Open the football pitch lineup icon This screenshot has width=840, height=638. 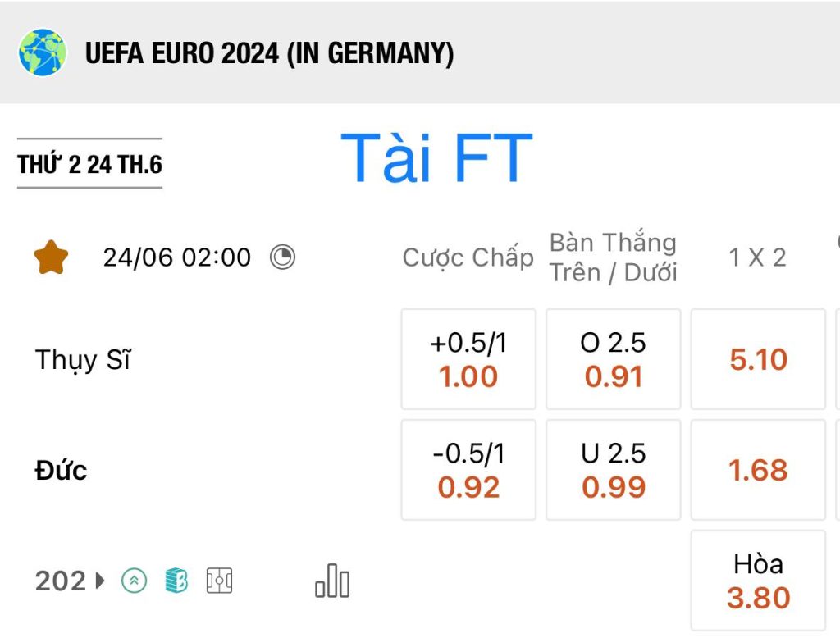click(x=219, y=581)
